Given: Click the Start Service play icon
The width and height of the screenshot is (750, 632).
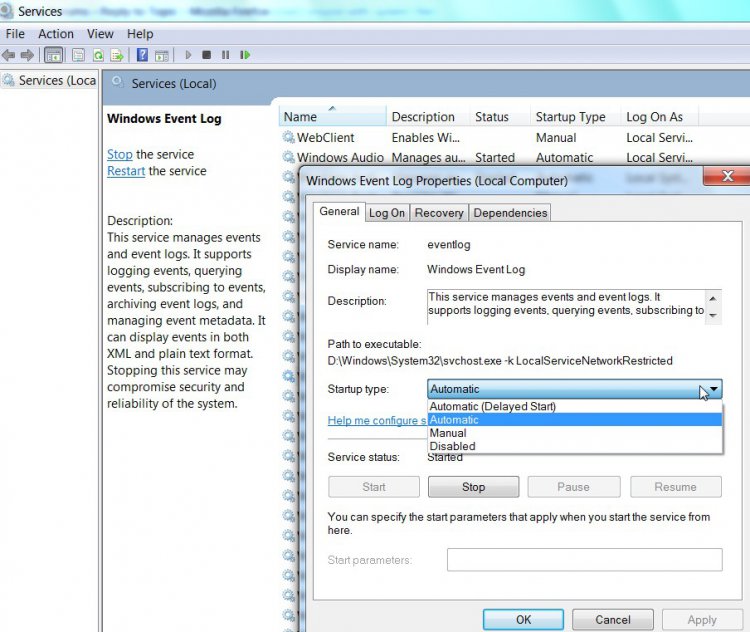Looking at the screenshot, I should [188, 55].
